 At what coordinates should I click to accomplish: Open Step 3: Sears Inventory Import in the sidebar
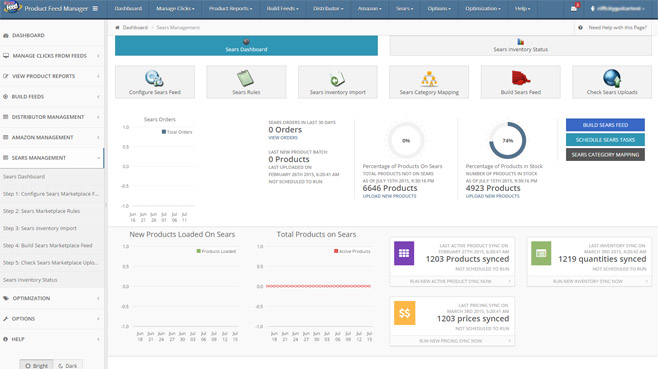tap(40, 228)
